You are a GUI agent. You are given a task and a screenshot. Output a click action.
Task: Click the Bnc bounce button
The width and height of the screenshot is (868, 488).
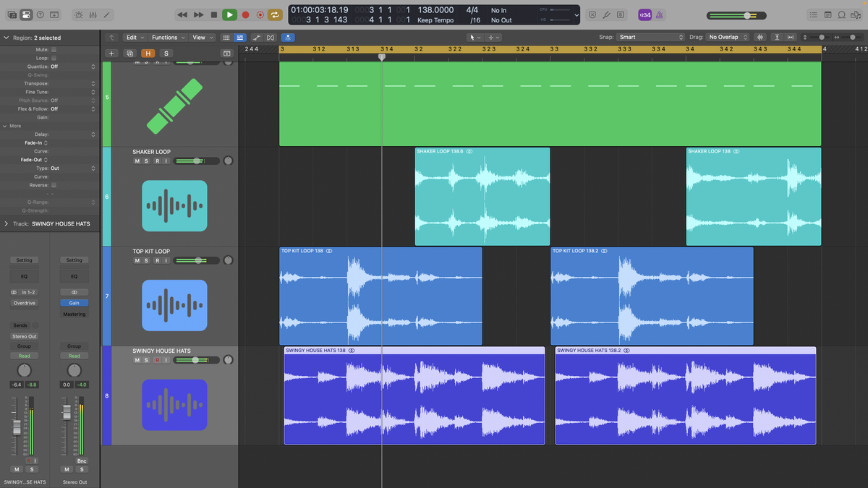82,461
